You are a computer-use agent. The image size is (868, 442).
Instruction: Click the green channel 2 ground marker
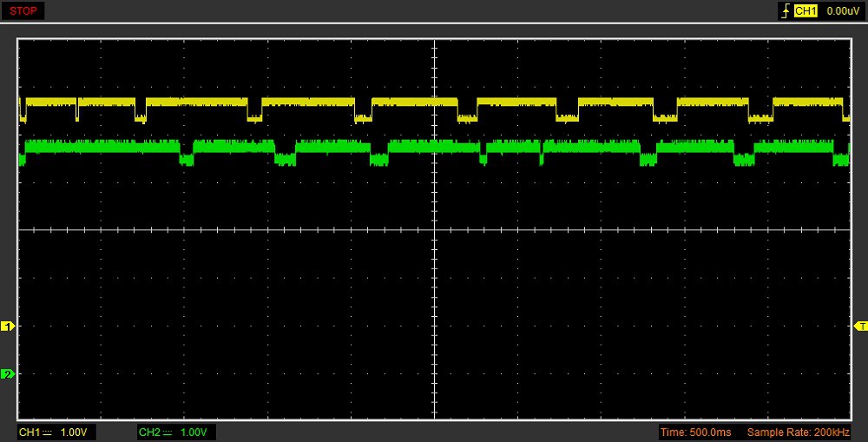(8, 374)
